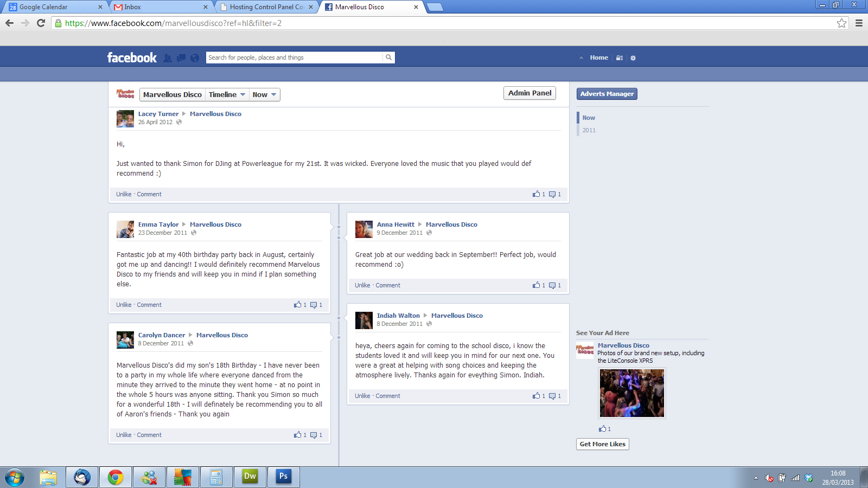Expand the dropdown arrow left of Home
This screenshot has width=868, height=488.
pos(581,58)
